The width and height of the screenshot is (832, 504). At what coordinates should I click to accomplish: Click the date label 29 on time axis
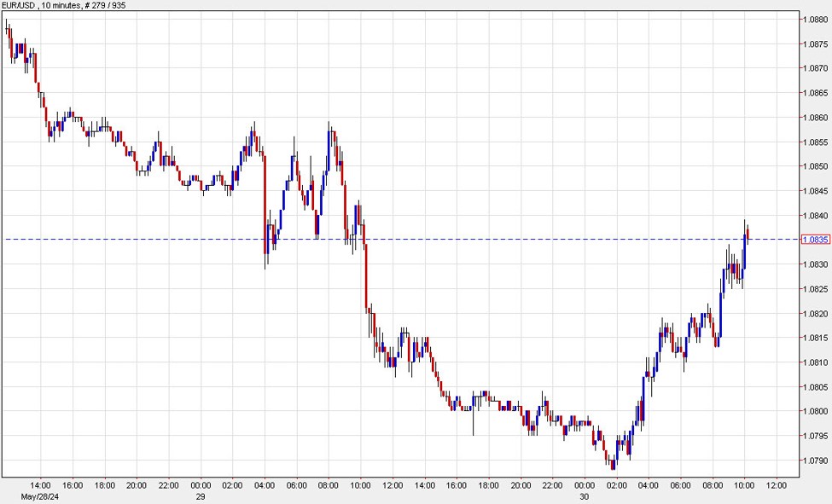coord(201,496)
